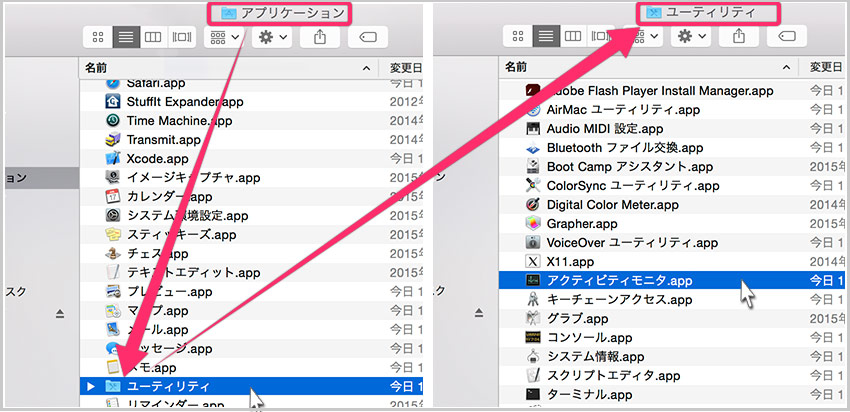Click 変更日 column header in left window
The width and height of the screenshot is (850, 412).
406,68
